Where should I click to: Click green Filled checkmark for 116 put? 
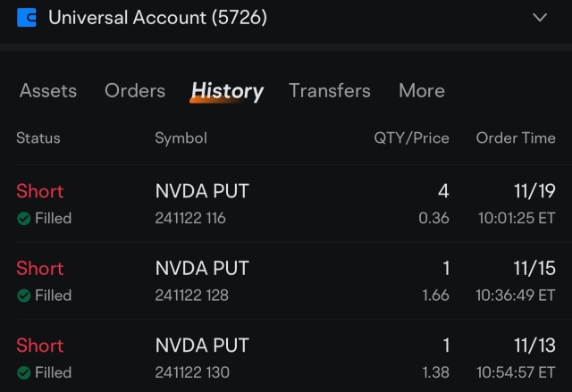tap(24, 219)
